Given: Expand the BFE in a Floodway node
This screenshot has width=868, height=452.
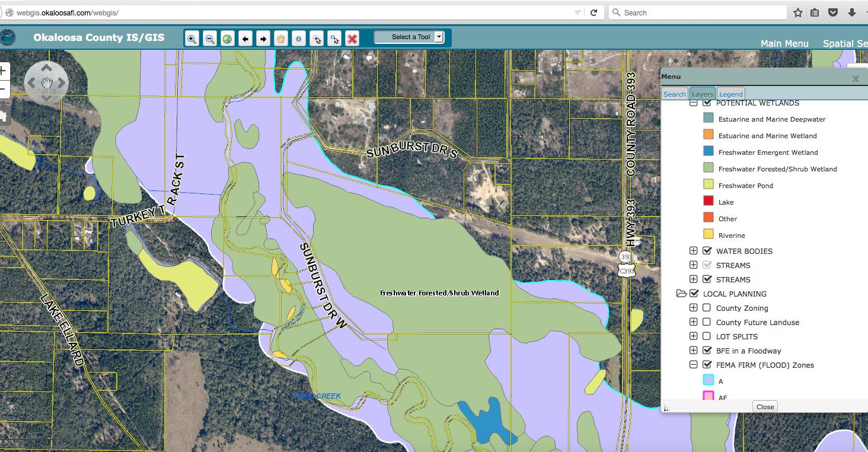Looking at the screenshot, I should coord(693,351).
